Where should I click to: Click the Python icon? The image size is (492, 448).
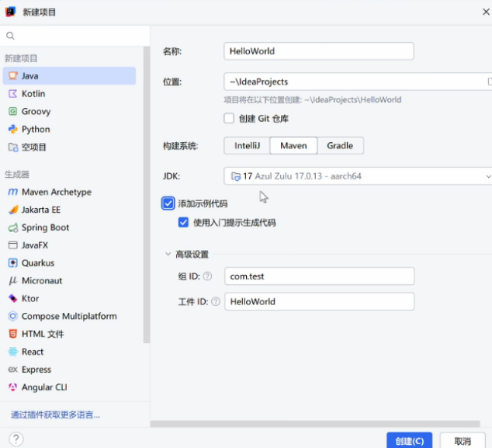tap(13, 129)
